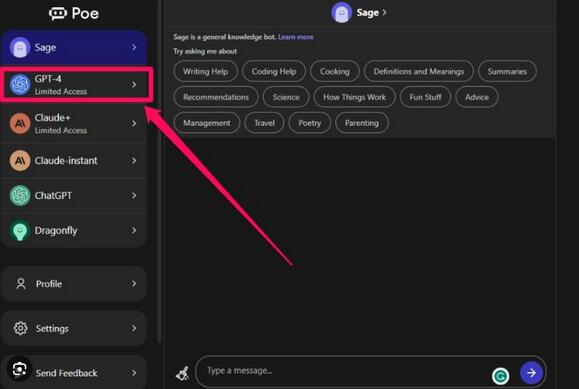579x389 pixels.
Task: Select the Sage bot avatar in sidebar
Action: 20,48
